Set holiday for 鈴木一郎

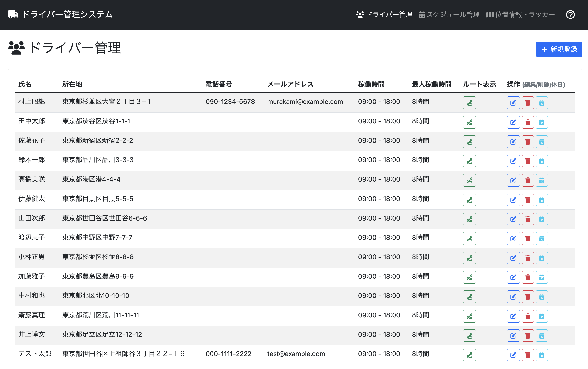click(x=542, y=161)
